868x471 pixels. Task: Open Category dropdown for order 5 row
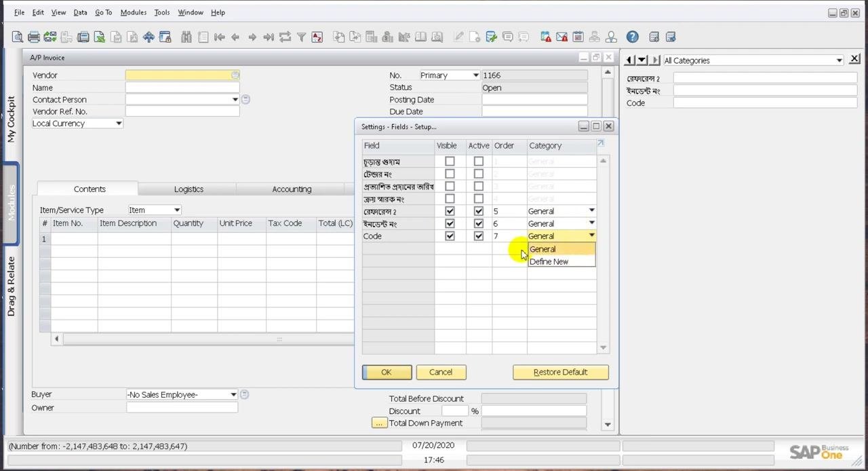click(591, 211)
